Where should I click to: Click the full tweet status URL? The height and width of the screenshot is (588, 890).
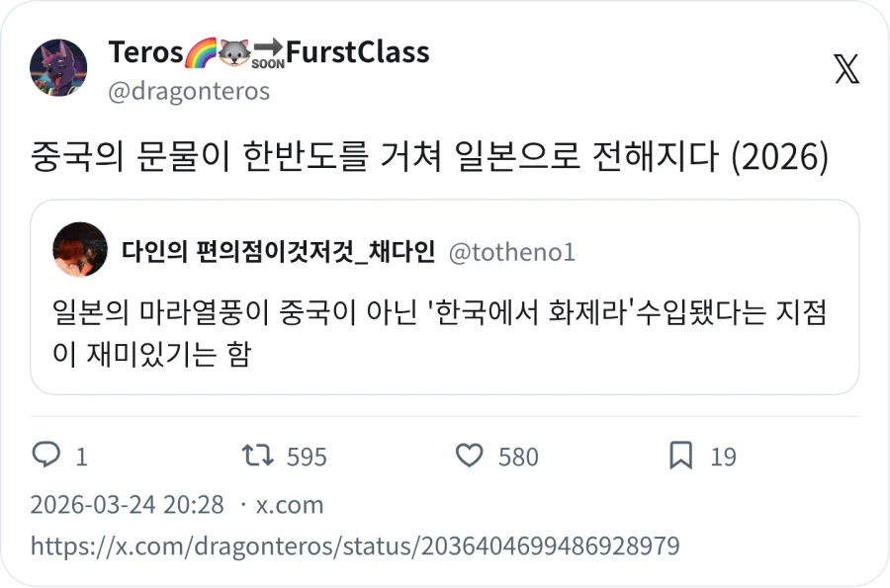pyautogui.click(x=357, y=544)
